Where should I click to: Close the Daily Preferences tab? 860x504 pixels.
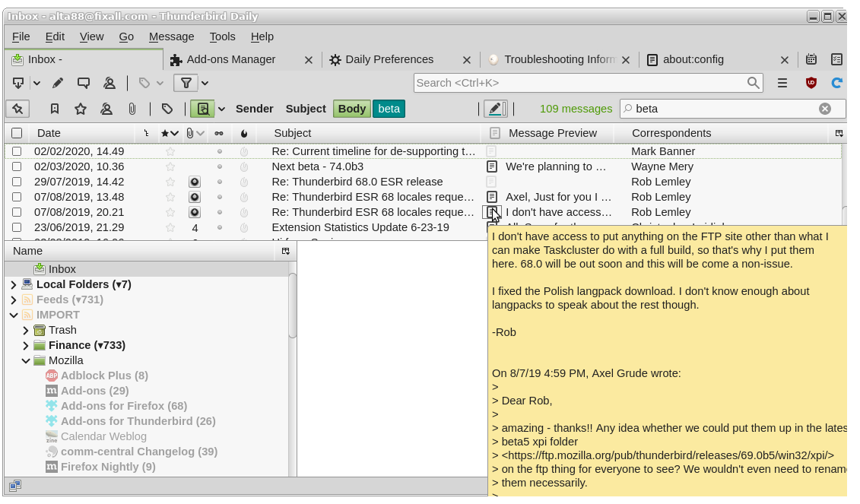466,60
